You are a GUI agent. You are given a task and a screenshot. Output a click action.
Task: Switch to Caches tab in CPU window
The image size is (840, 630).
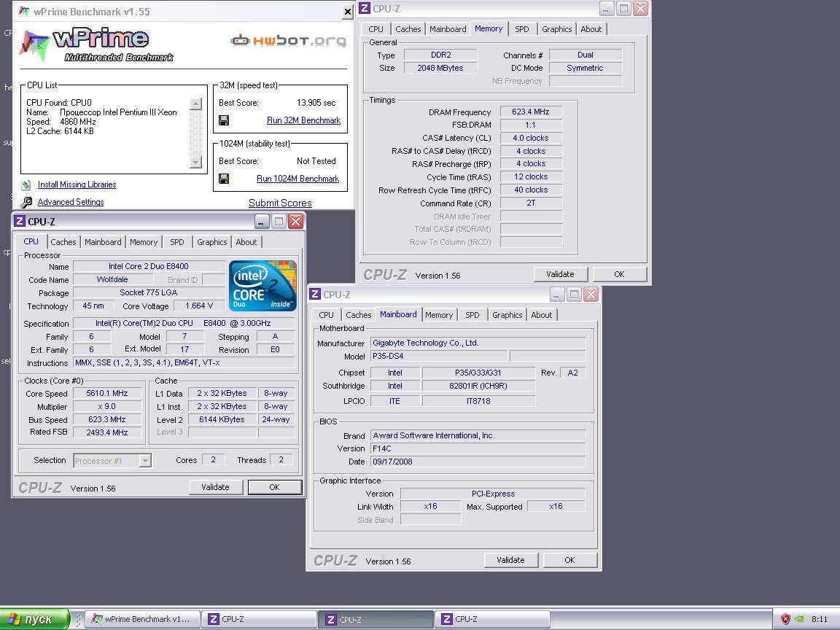click(x=63, y=242)
